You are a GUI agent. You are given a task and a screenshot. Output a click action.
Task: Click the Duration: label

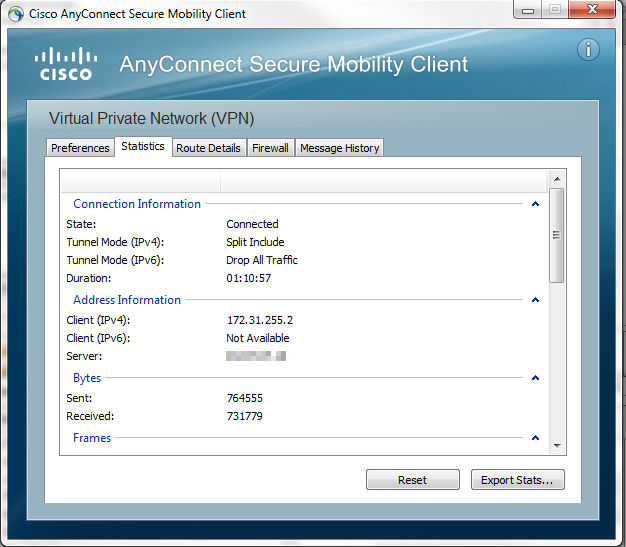(x=89, y=278)
